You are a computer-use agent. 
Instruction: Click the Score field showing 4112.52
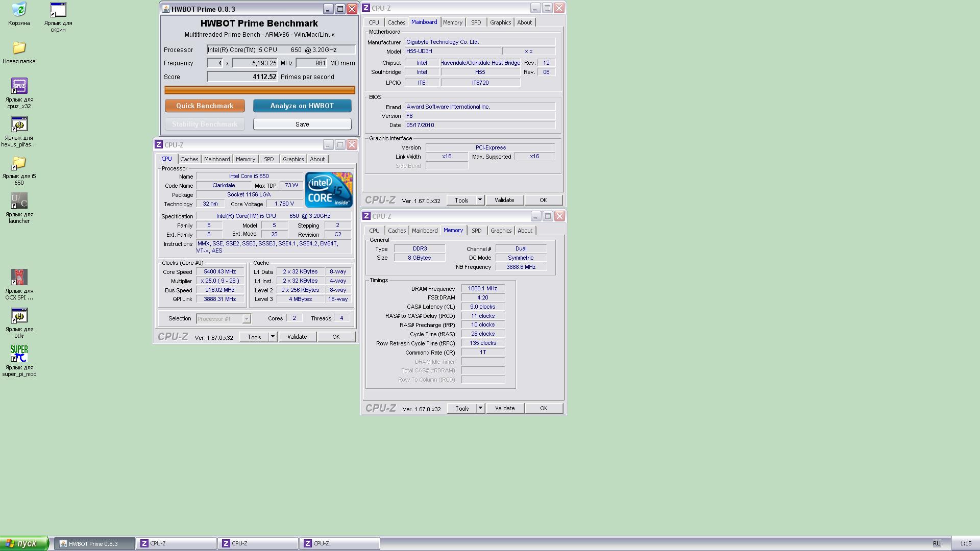tap(242, 77)
